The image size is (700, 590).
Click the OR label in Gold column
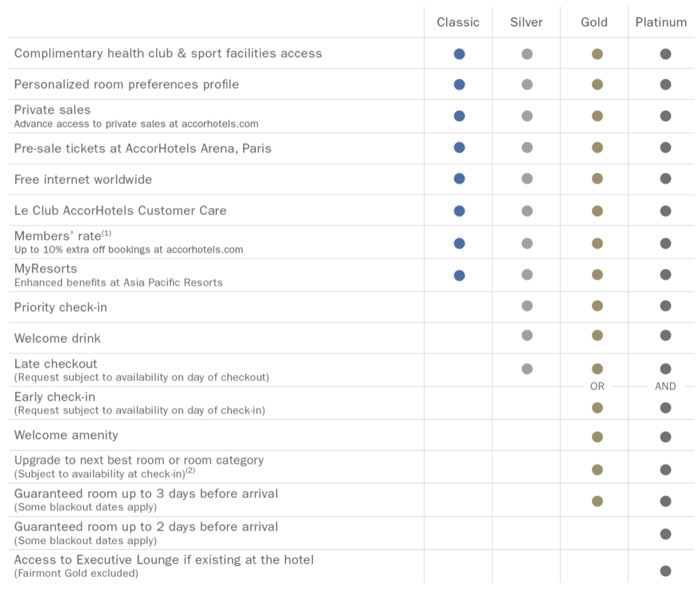597,387
